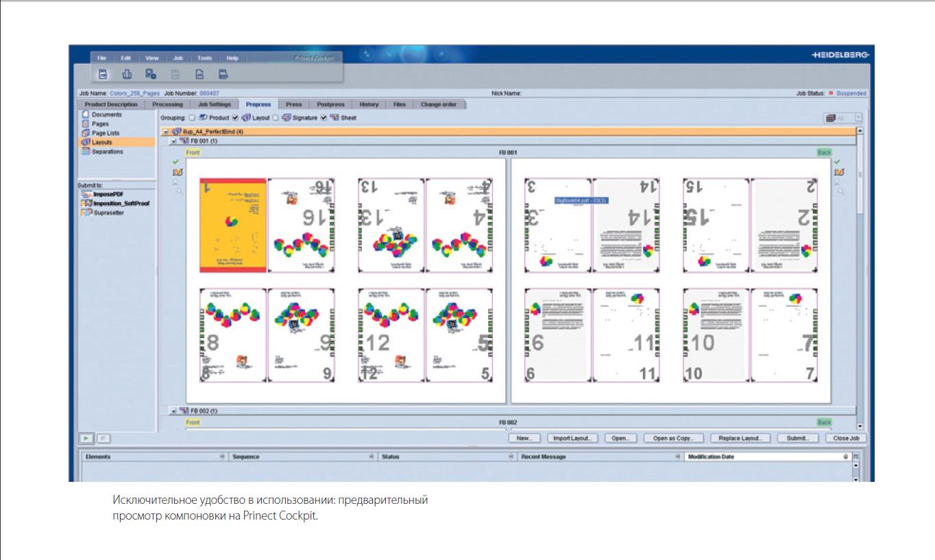The width and height of the screenshot is (935, 560).
Task: Open the File menu
Action: point(101,58)
